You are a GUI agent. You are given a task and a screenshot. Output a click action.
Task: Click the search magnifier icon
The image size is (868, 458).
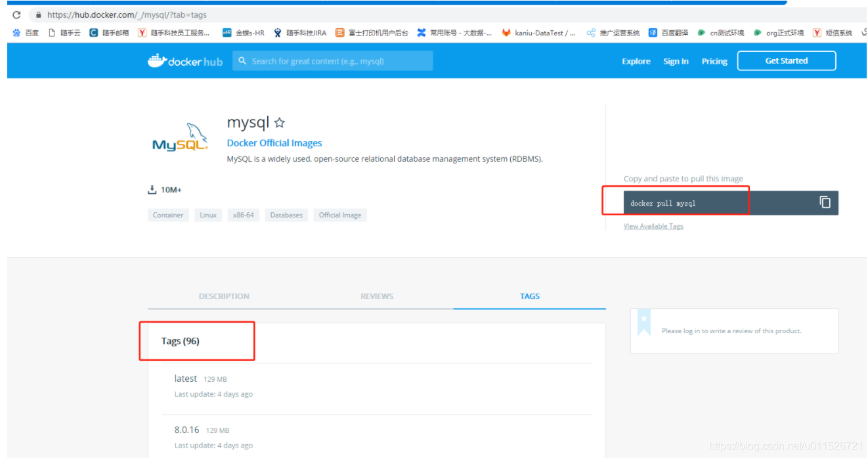point(242,61)
